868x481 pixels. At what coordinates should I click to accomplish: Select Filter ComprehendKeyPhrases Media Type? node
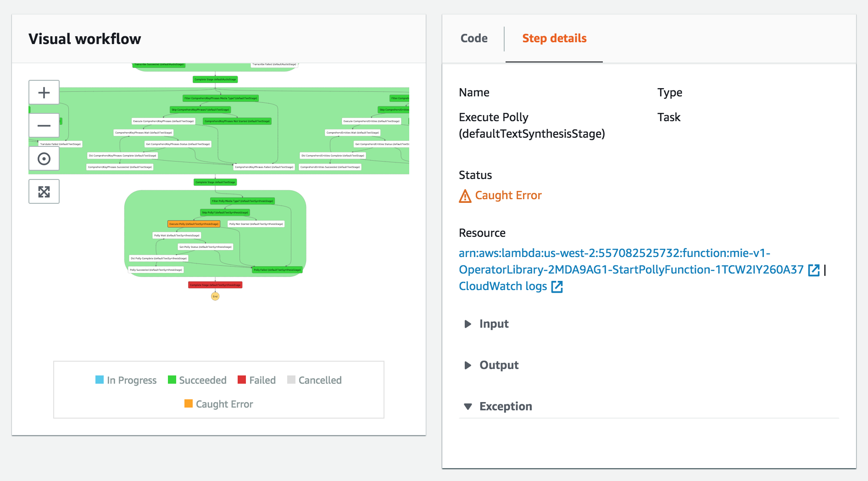[x=221, y=98]
